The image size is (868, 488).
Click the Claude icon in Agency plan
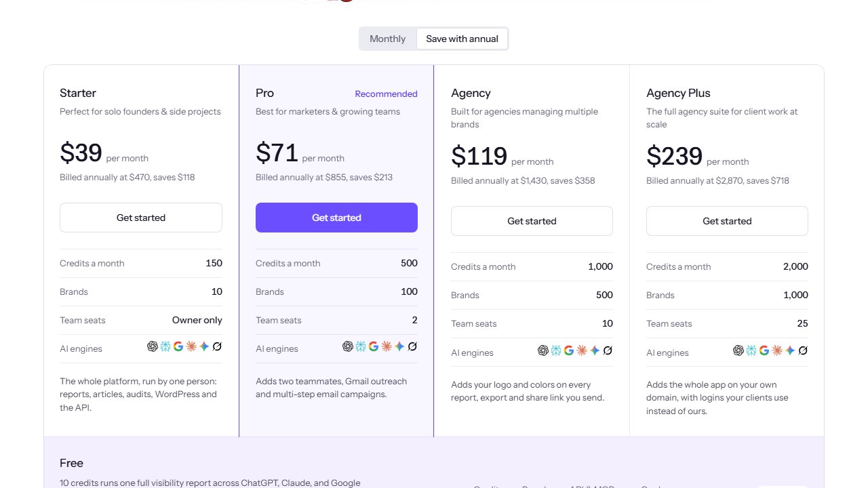(x=582, y=350)
